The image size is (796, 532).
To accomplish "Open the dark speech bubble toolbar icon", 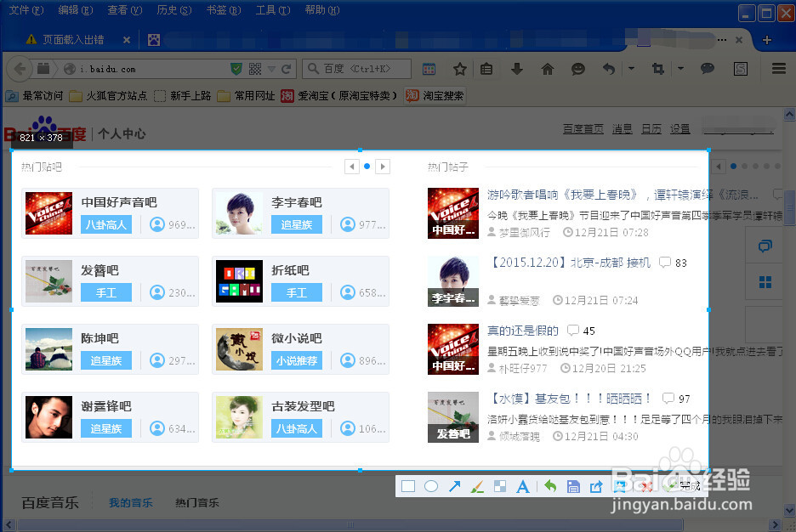I will tap(708, 69).
